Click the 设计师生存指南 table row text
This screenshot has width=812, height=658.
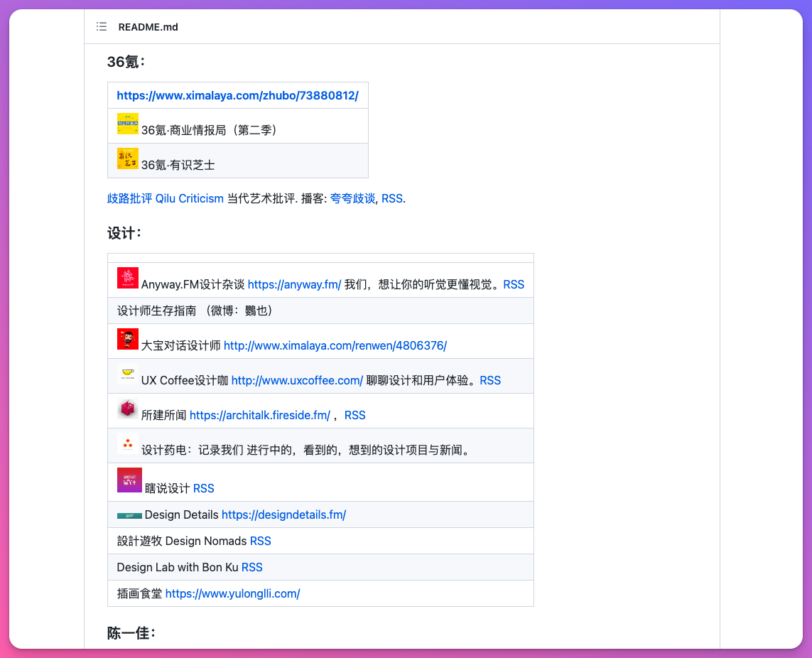click(x=195, y=311)
